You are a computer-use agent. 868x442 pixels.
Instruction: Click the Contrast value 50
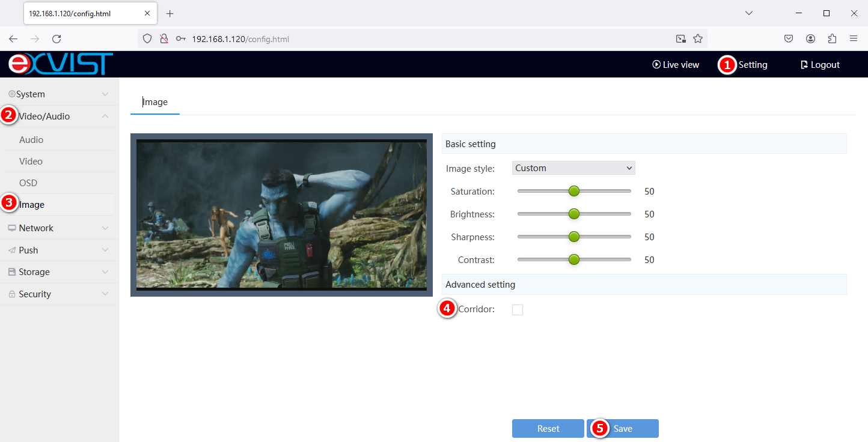(x=649, y=260)
